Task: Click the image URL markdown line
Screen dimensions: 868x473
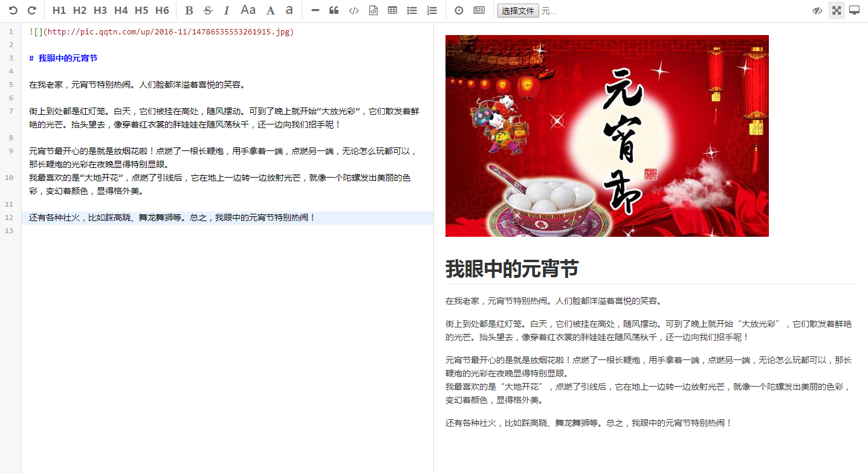Action: [161, 31]
